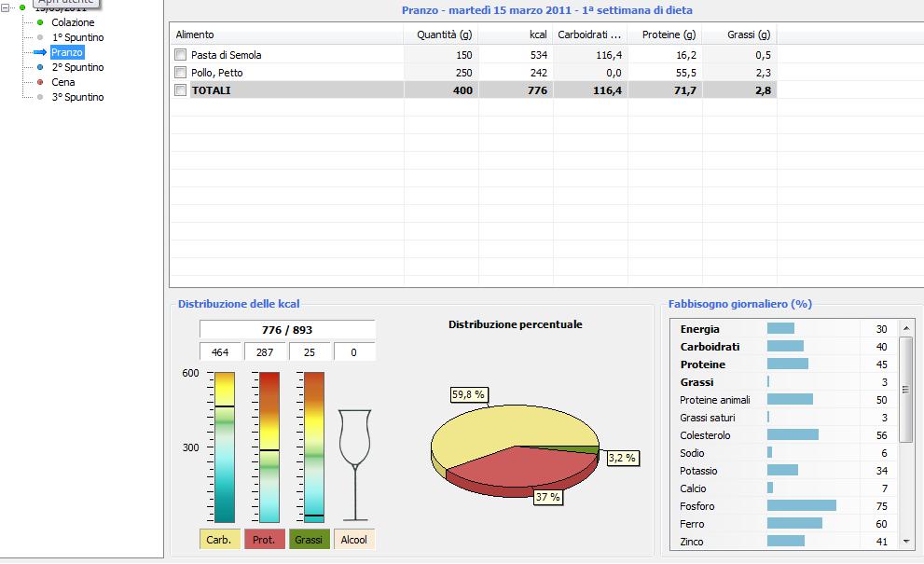Click the scroll down arrow in Fabbisogno list
Viewport: 924px width, 564px height.
(x=906, y=541)
